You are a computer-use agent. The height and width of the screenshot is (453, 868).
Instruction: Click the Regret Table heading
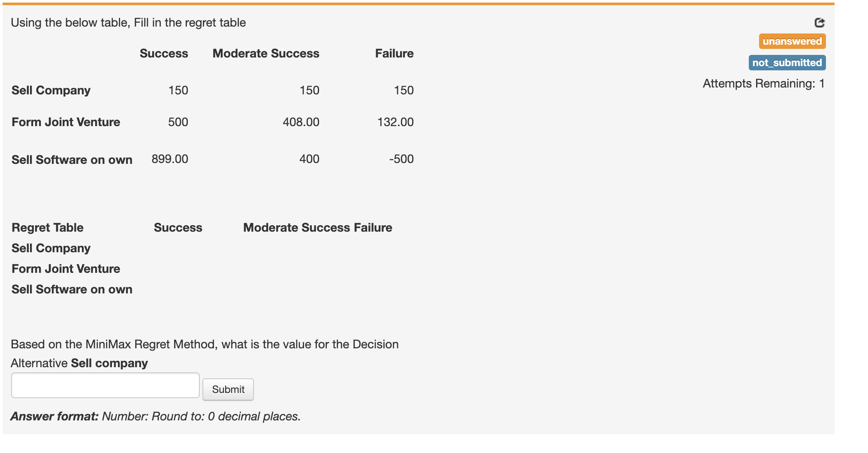[x=47, y=227]
